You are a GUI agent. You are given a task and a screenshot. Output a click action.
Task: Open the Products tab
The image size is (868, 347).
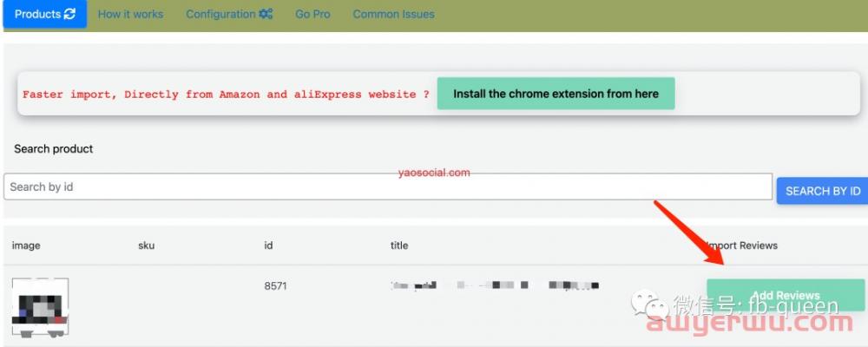point(37,14)
